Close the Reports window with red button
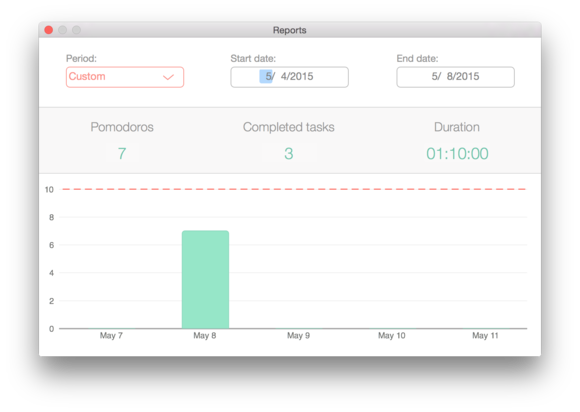The height and width of the screenshot is (412, 580). 48,30
